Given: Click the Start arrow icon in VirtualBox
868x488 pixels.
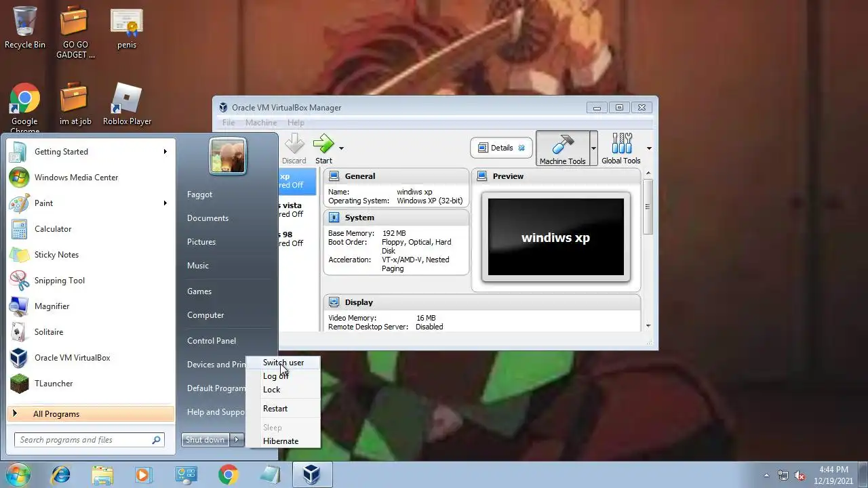Looking at the screenshot, I should coord(323,144).
